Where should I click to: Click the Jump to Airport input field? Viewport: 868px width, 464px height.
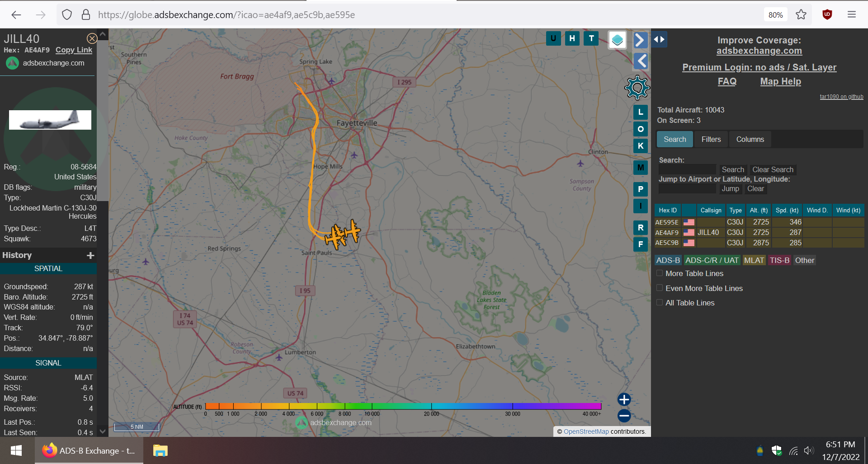click(687, 189)
